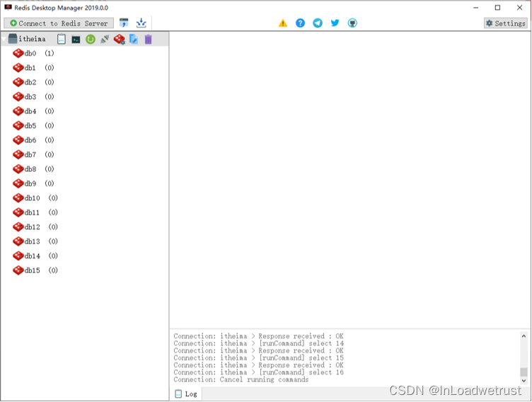Click log line 'select 15'

[258, 358]
